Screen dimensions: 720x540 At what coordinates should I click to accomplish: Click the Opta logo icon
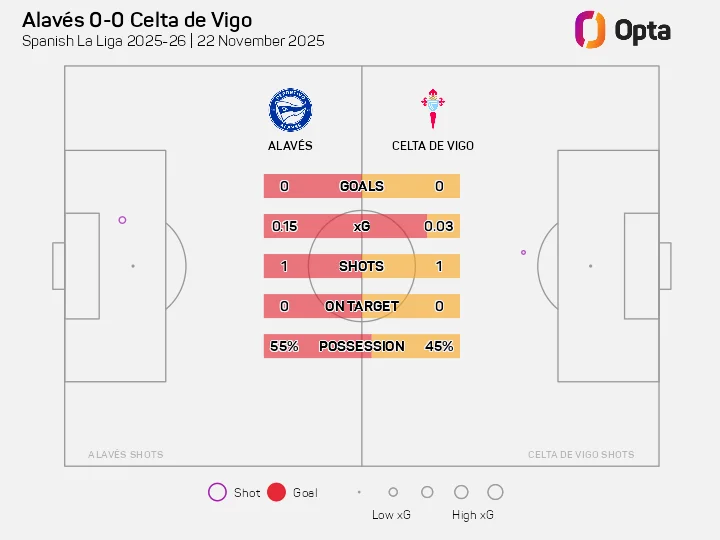click(590, 29)
